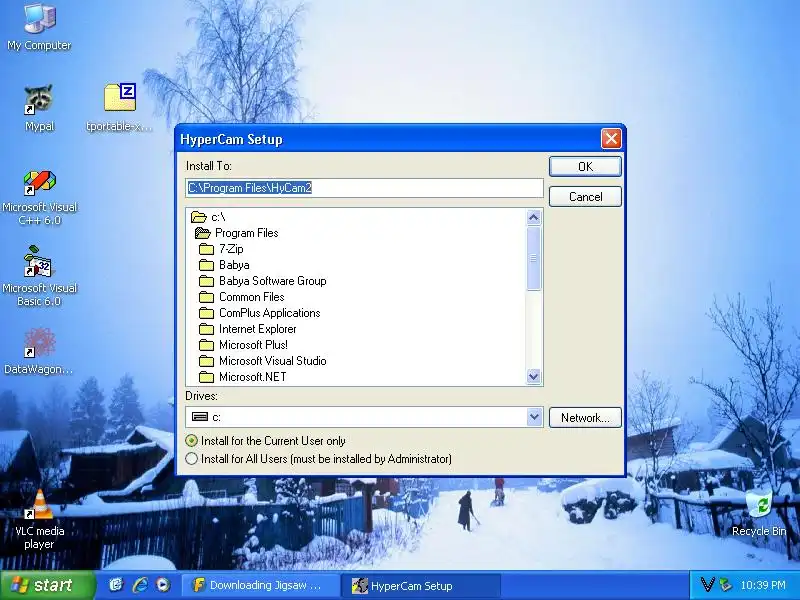
Task: Choose Install for All Users option
Action: click(319, 459)
